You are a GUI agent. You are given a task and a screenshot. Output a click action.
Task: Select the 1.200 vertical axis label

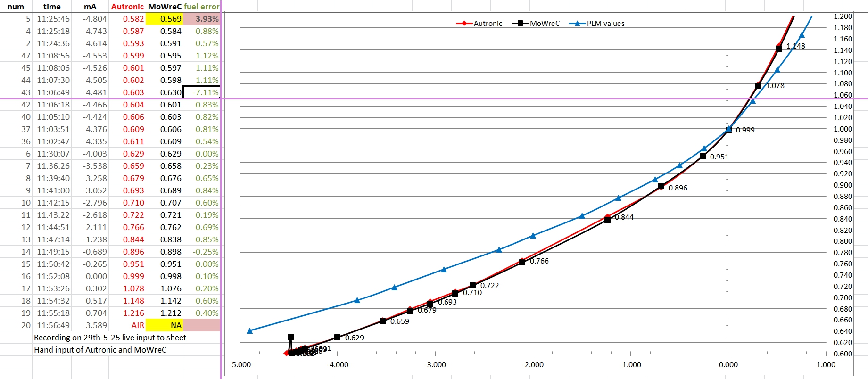pyautogui.click(x=843, y=16)
